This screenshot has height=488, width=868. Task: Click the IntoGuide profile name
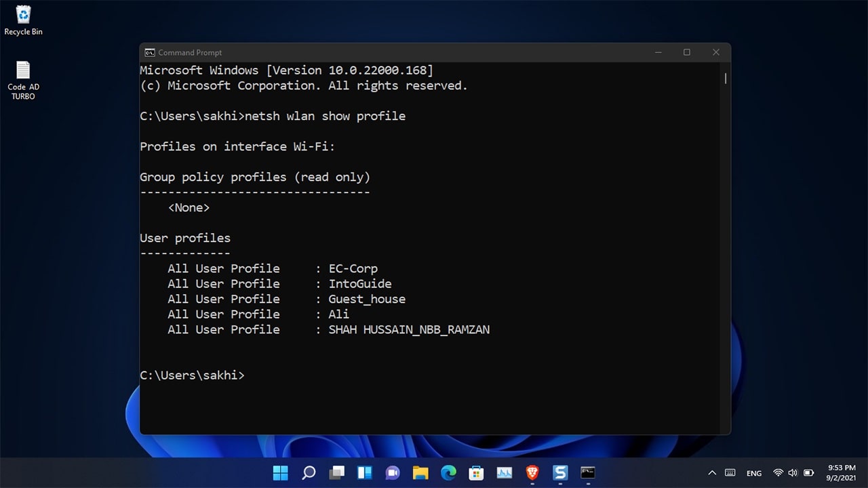click(360, 283)
